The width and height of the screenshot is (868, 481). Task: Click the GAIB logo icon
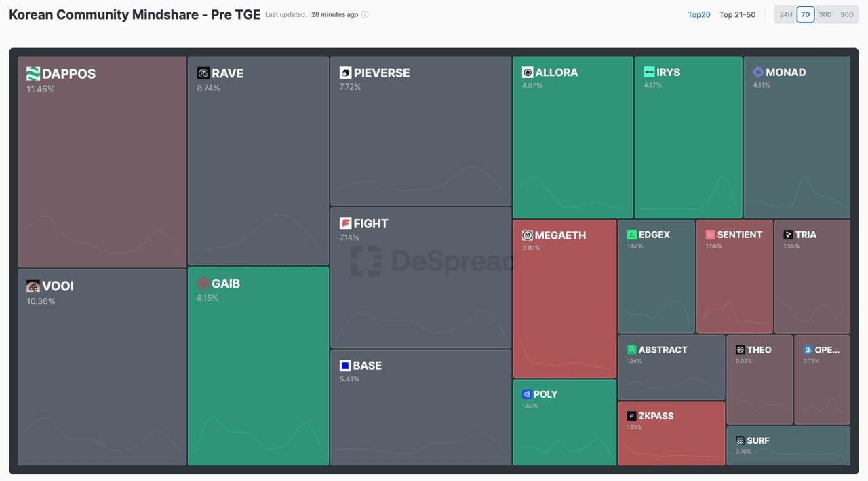coord(203,284)
